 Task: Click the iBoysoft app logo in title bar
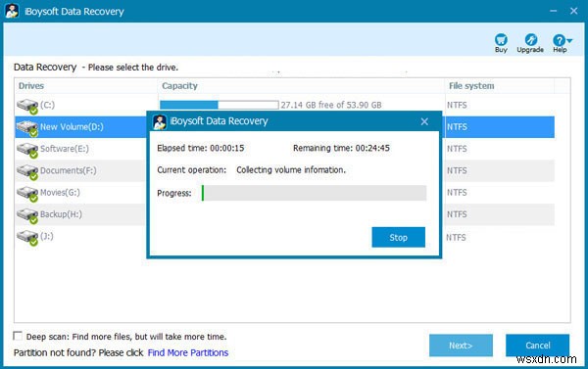coord(12,11)
